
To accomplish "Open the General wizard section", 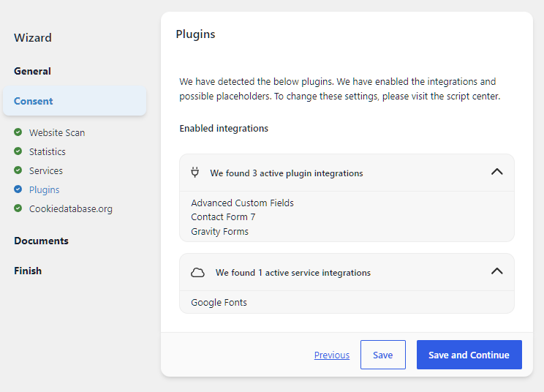I will 32,71.
